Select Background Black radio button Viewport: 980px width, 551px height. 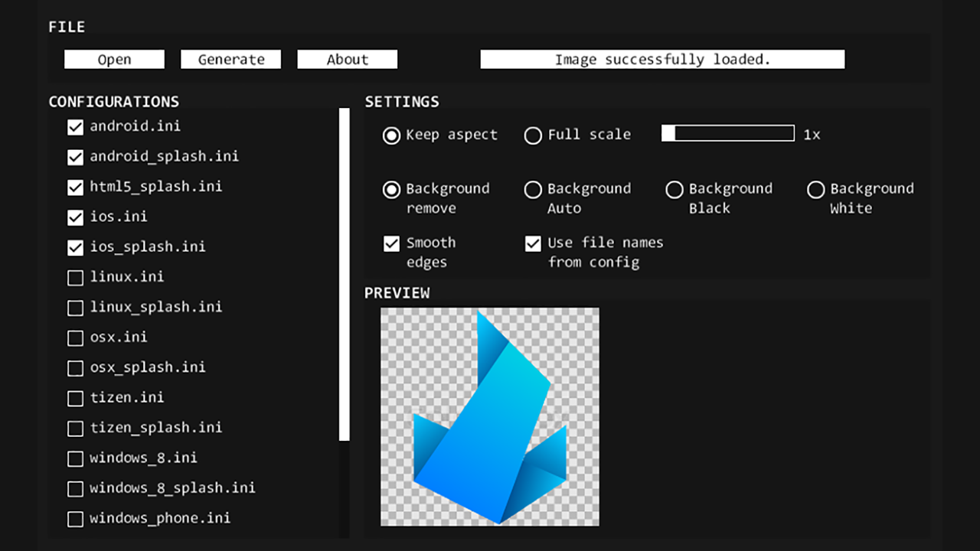(x=675, y=190)
